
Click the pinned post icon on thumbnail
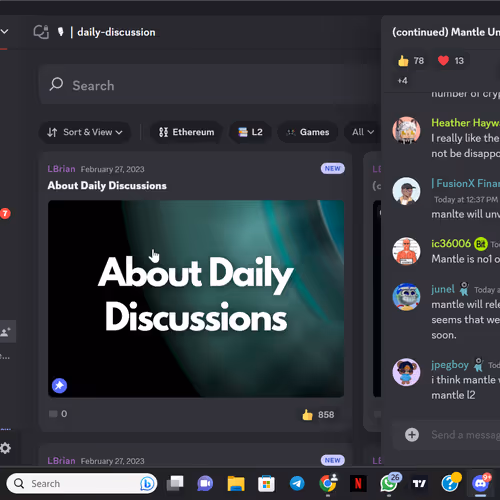pos(59,386)
